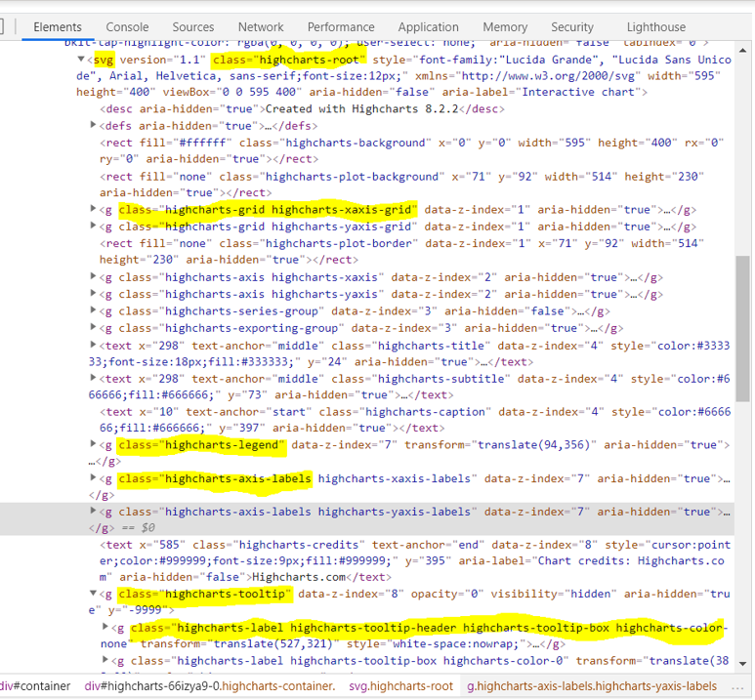The image size is (755, 700).
Task: Select the highcharts-credits text element
Action: coord(415,560)
